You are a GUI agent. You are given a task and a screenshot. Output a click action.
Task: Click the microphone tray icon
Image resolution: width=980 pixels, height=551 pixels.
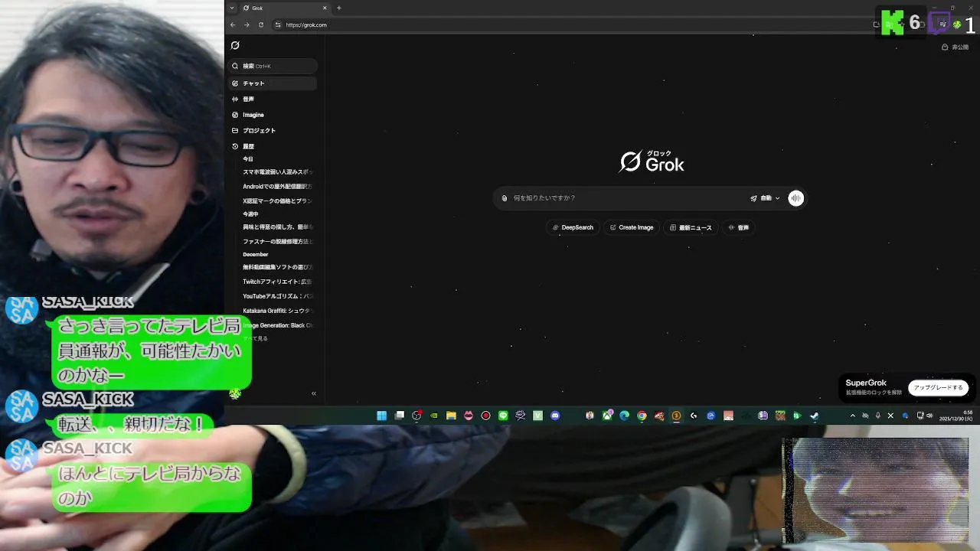click(x=877, y=416)
